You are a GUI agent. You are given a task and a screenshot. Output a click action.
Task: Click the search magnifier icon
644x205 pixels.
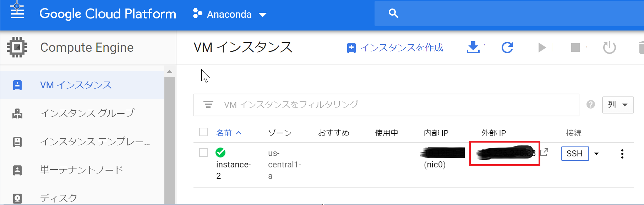pyautogui.click(x=393, y=13)
